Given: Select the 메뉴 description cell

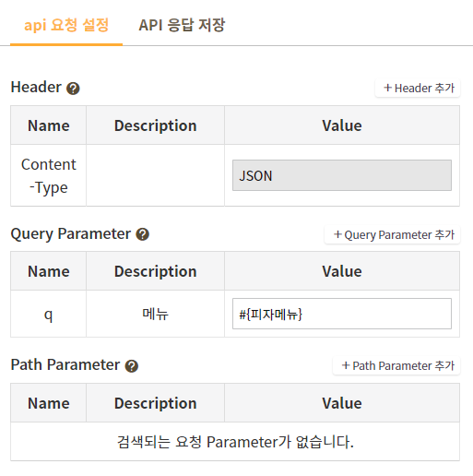Looking at the screenshot, I should tap(156, 314).
